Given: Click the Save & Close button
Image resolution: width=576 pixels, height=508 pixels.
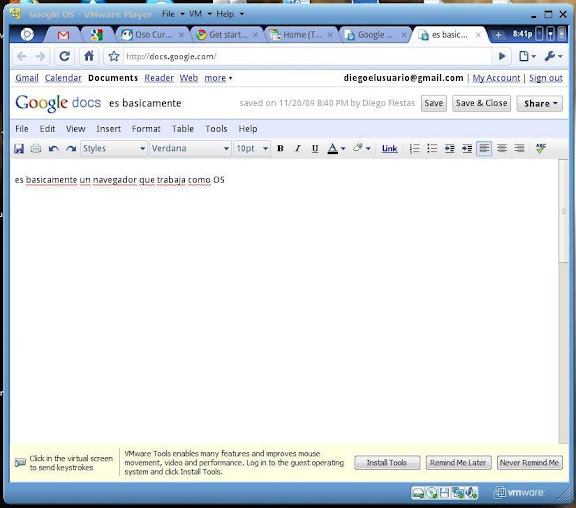Looking at the screenshot, I should (x=481, y=103).
